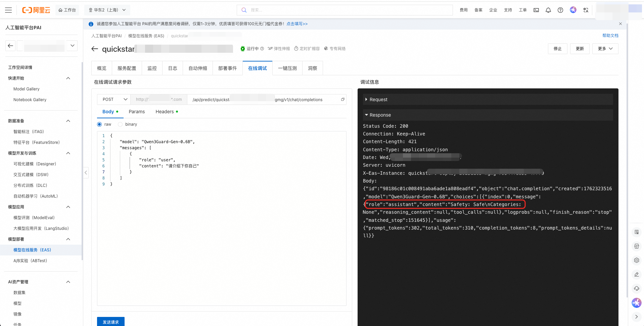644x326 pixels.
Task: Open the workspace selector dropdown
Action: [47, 46]
